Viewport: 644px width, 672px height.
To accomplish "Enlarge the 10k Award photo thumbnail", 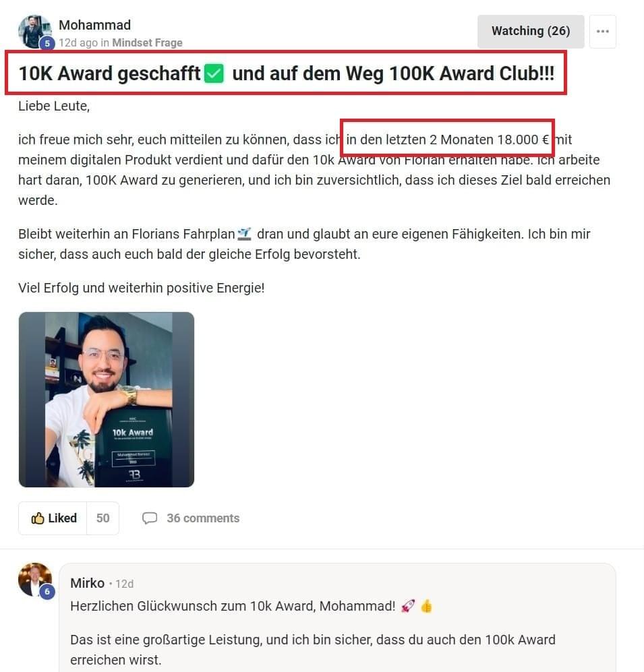I will coord(107,400).
